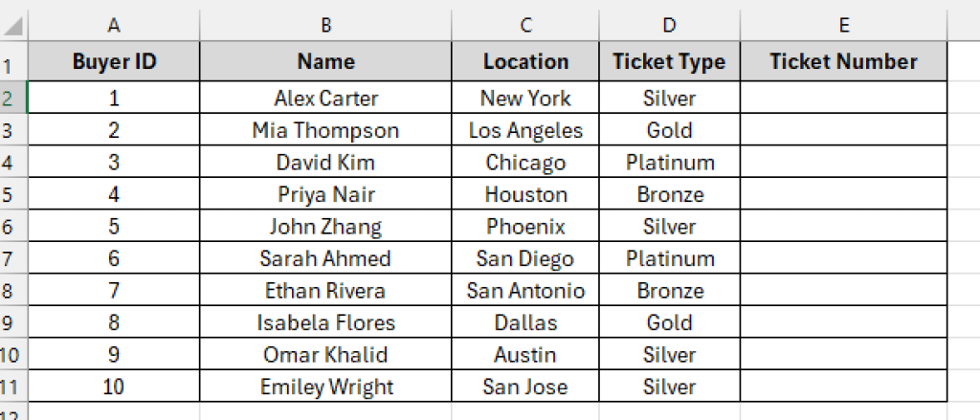Select column A header

click(x=114, y=26)
